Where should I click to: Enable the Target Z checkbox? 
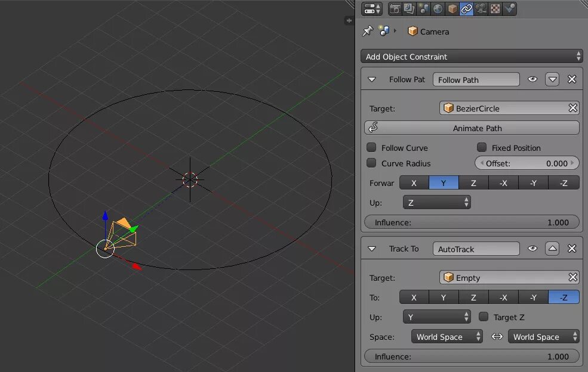click(484, 317)
